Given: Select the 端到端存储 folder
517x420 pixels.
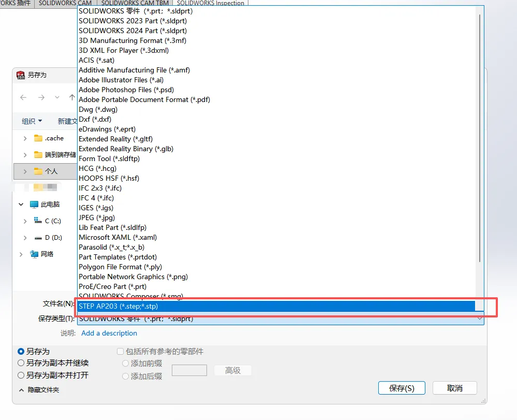Looking at the screenshot, I should (x=55, y=155).
